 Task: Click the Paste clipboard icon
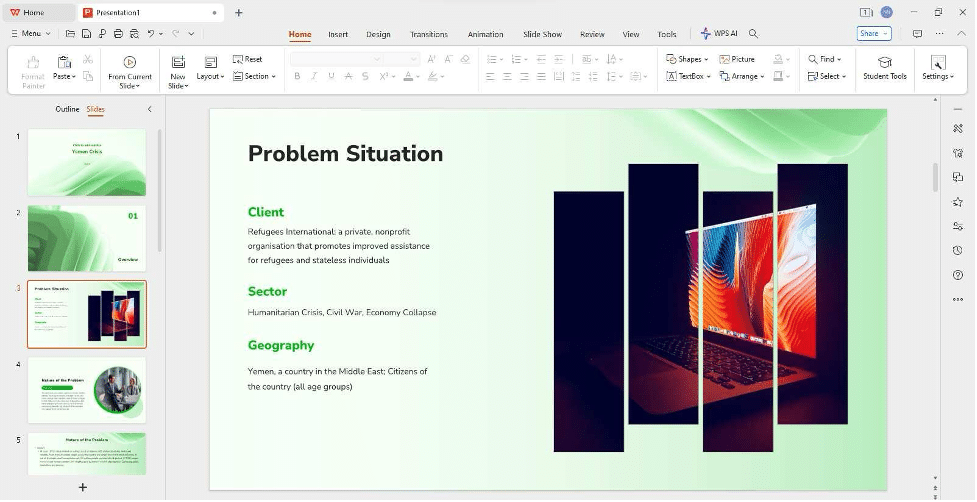tap(64, 62)
